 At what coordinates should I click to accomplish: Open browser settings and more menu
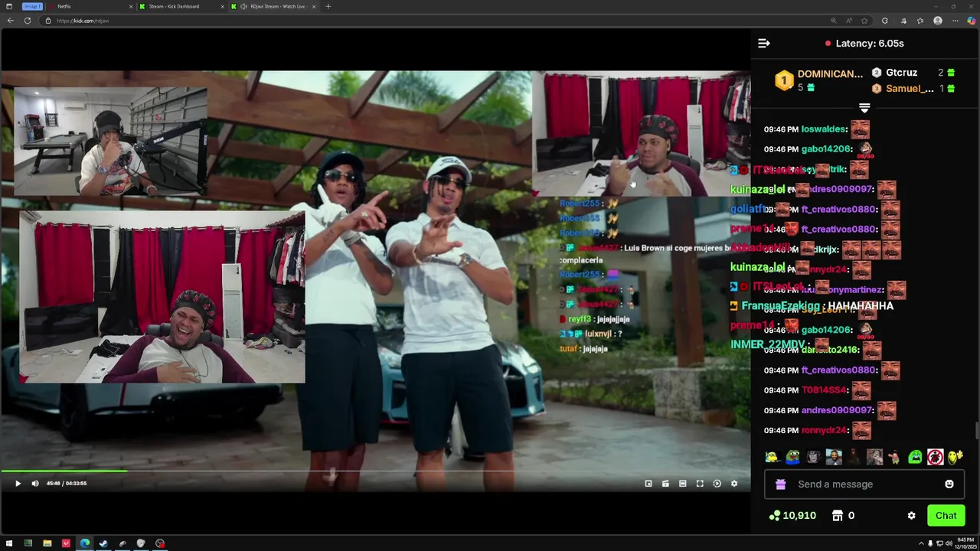coord(955,21)
